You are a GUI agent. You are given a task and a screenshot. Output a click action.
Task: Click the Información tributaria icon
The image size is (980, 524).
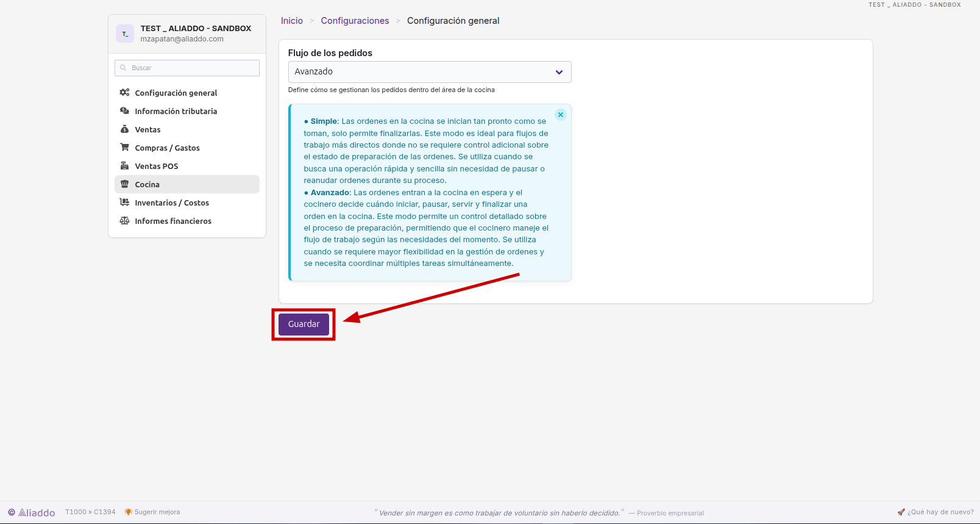click(124, 111)
